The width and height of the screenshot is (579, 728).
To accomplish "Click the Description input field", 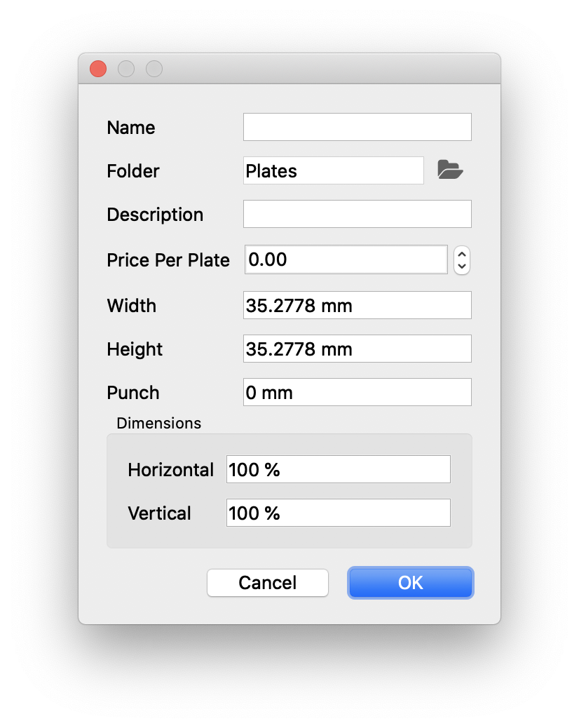I will click(357, 214).
